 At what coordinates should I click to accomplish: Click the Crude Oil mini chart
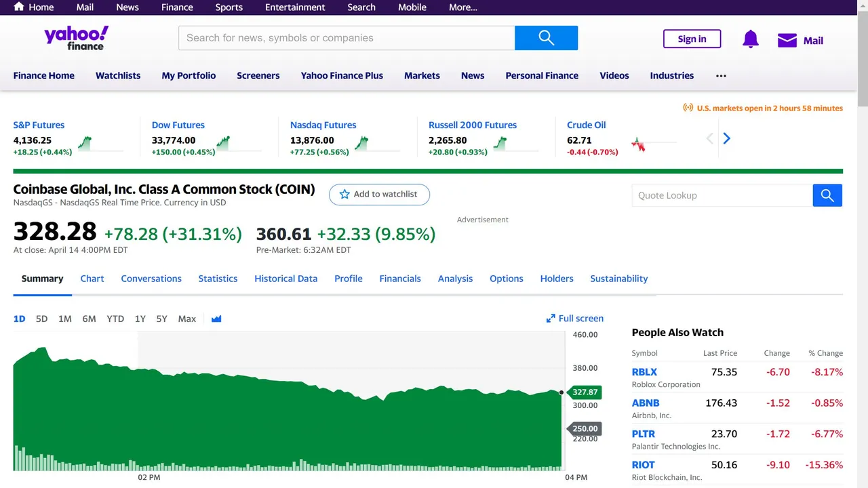point(654,144)
